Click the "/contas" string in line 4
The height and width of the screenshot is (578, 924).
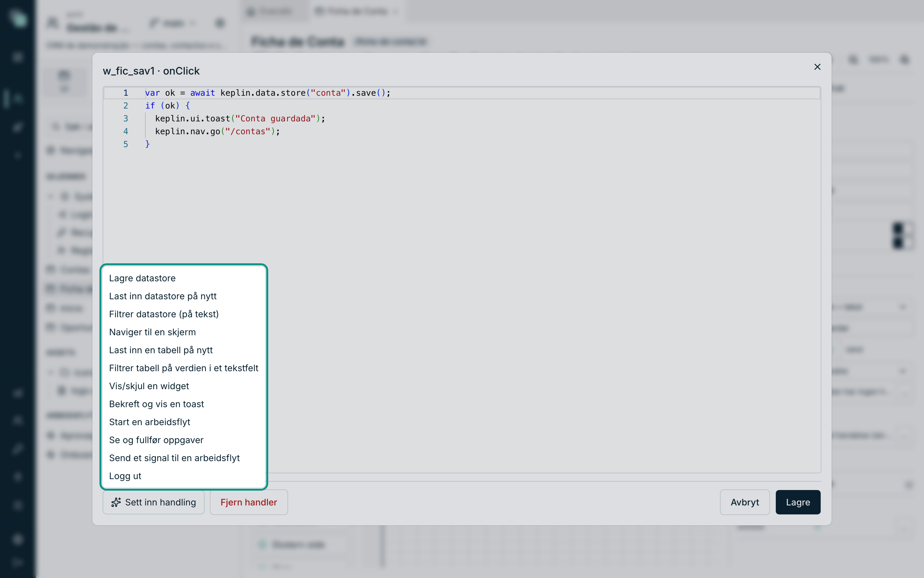click(x=247, y=131)
